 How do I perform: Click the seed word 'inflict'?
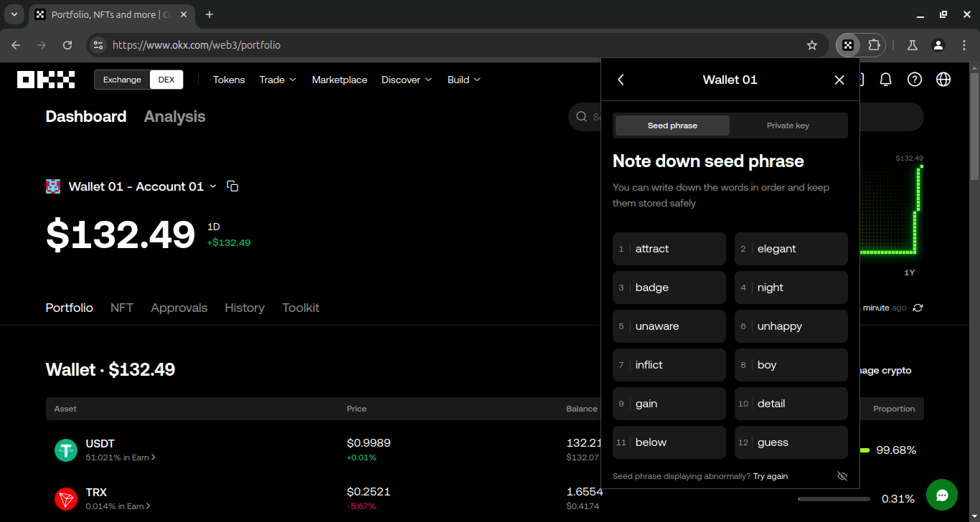click(x=669, y=365)
